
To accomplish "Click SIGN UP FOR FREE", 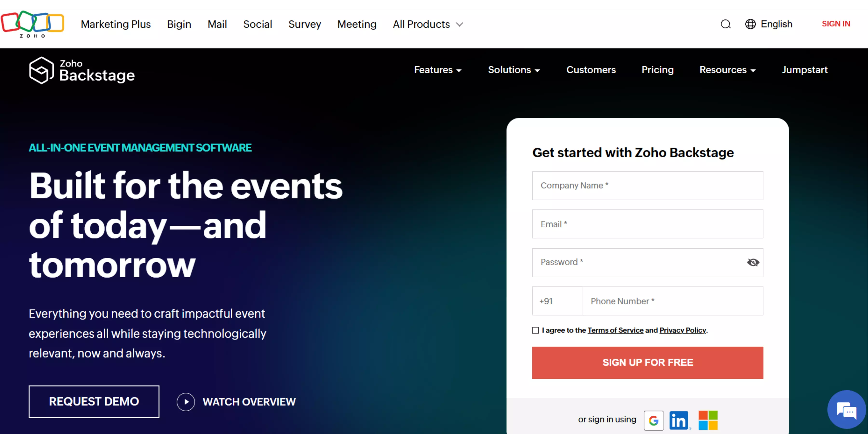I will 647,362.
